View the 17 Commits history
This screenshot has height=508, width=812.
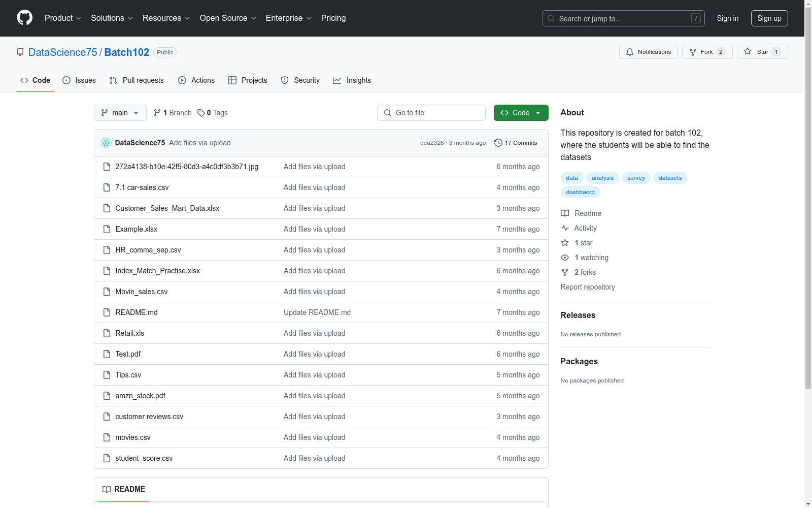pyautogui.click(x=516, y=143)
